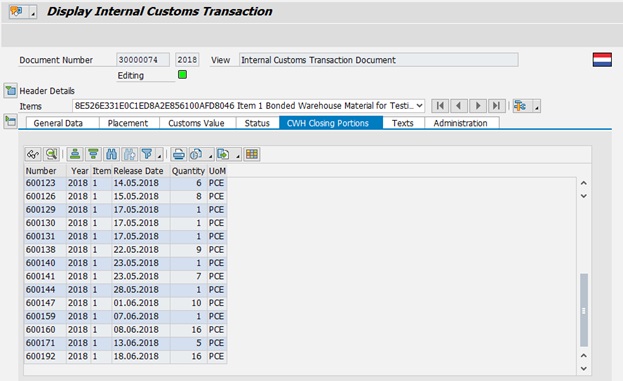Click quantity 16 in row 600160
This screenshot has width=623, height=381.
click(196, 330)
